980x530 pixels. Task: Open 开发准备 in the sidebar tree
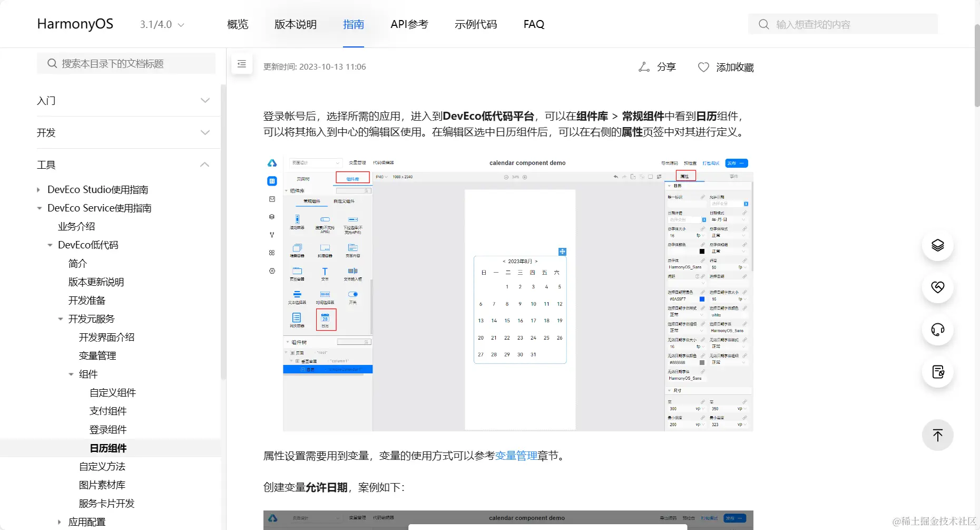(x=87, y=301)
